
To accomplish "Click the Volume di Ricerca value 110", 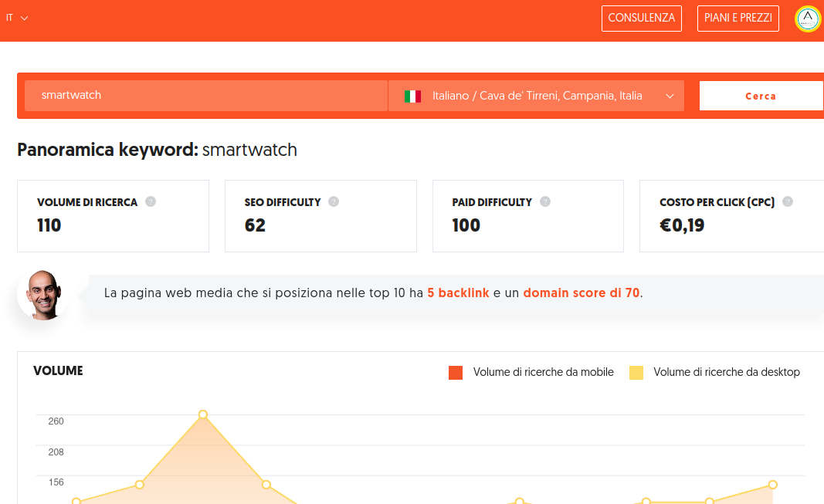I will [x=49, y=225].
